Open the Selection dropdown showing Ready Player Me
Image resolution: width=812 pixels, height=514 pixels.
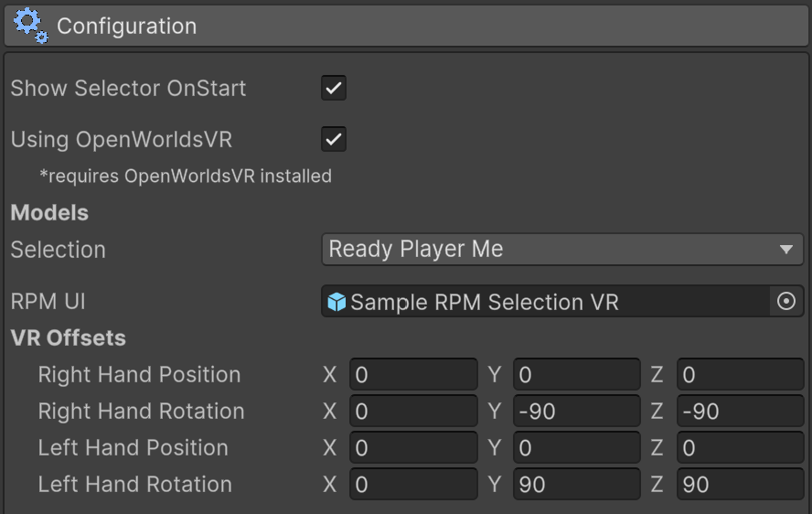(x=549, y=250)
